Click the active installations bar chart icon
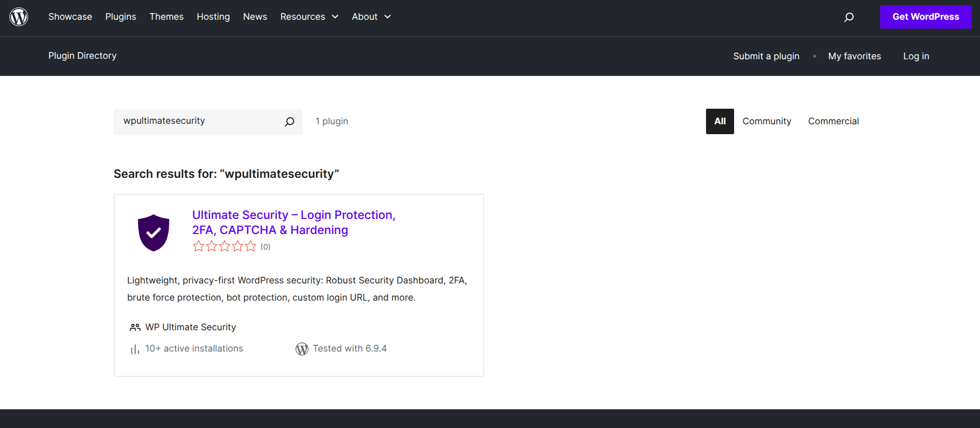Image resolution: width=980 pixels, height=428 pixels. pos(135,349)
